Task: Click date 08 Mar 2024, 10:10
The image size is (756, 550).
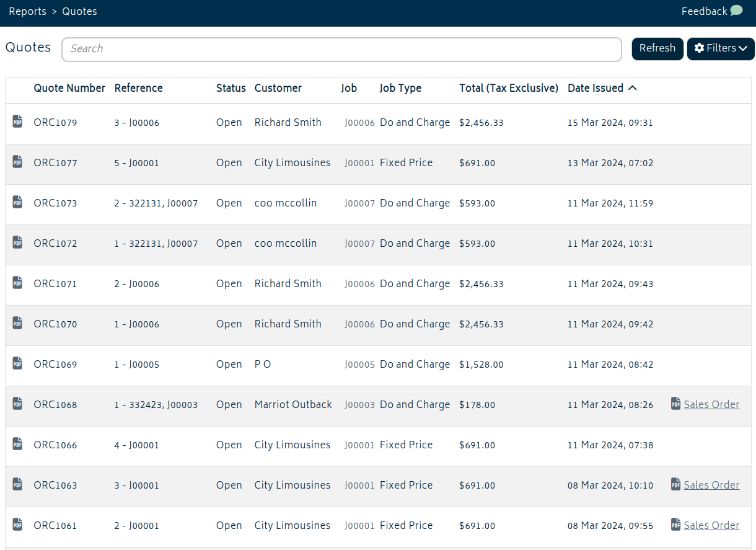Action: coord(610,486)
